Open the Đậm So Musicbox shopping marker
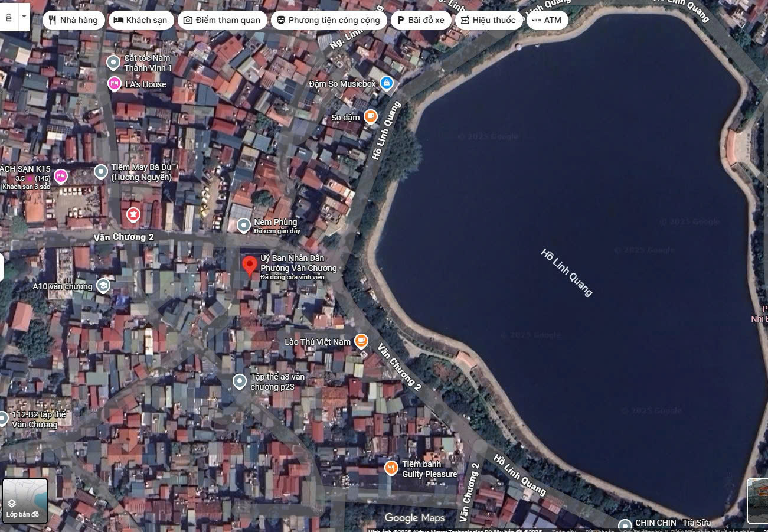Image resolution: width=768 pixels, height=532 pixels. coord(386,83)
